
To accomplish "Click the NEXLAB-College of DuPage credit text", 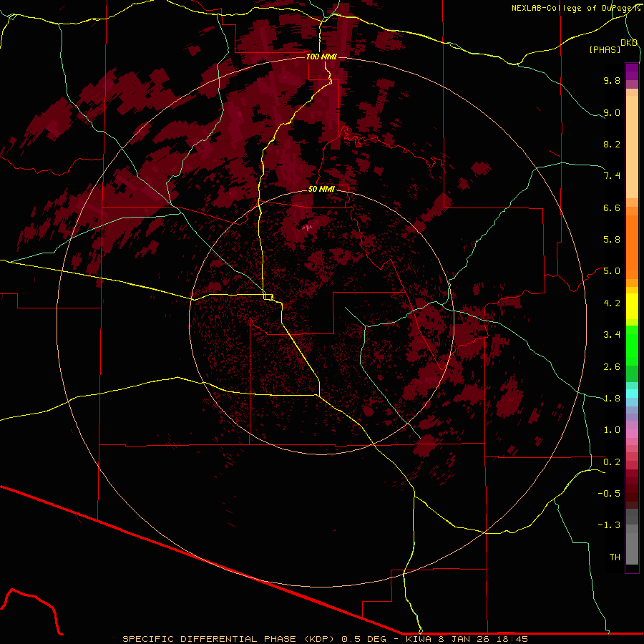I will (575, 8).
